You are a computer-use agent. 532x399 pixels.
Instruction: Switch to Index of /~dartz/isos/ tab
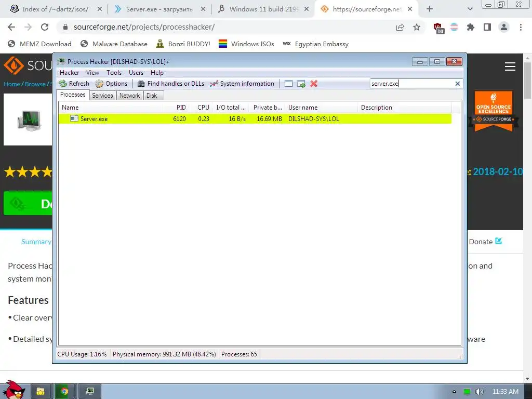[x=56, y=9]
